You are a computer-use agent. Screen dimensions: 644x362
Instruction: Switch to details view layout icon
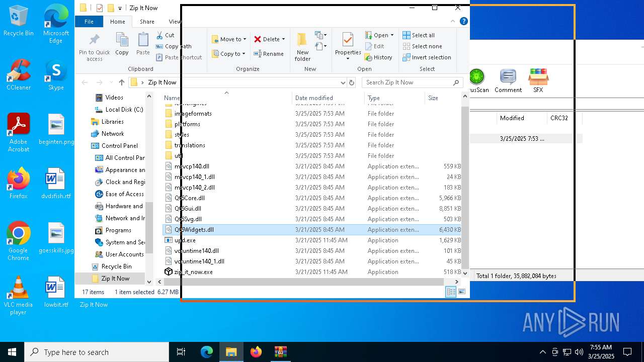click(451, 292)
